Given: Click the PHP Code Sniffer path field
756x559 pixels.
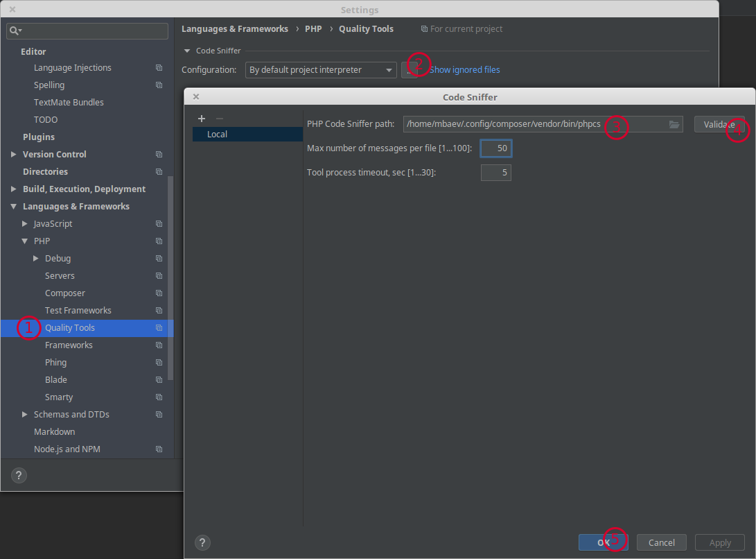Looking at the screenshot, I should [x=543, y=125].
